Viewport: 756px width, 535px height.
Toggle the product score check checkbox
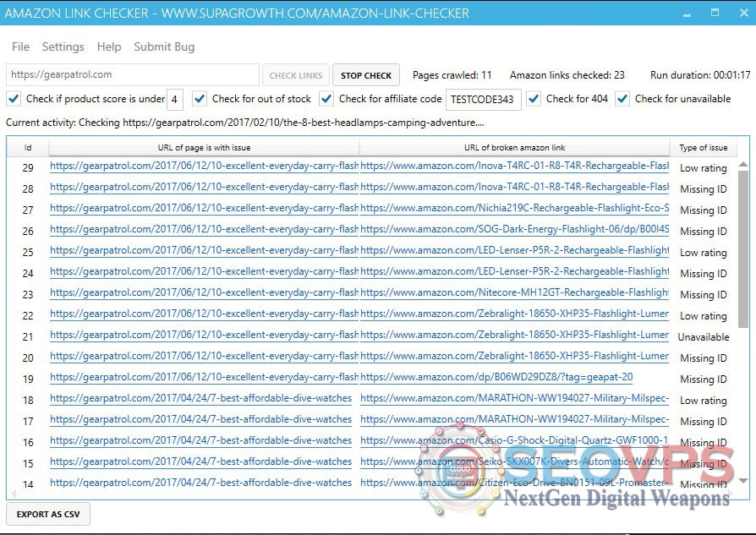(x=14, y=99)
